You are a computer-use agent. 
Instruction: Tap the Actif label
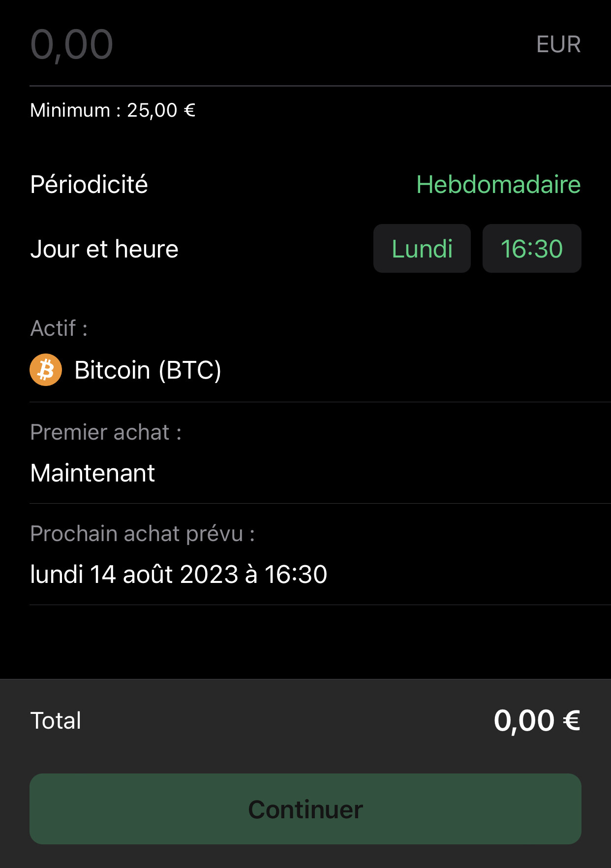coord(59,328)
